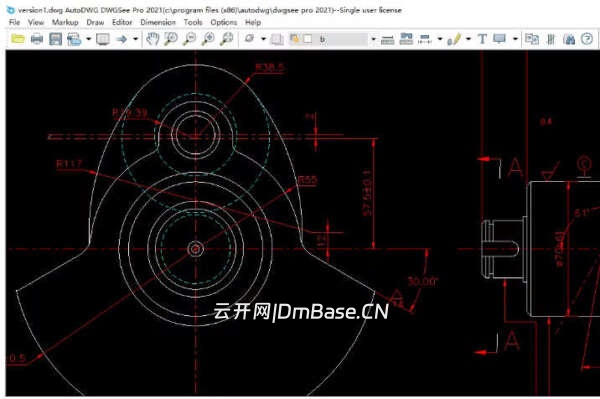Click the Print icon
Image resolution: width=600 pixels, height=399 pixels.
tap(37, 39)
